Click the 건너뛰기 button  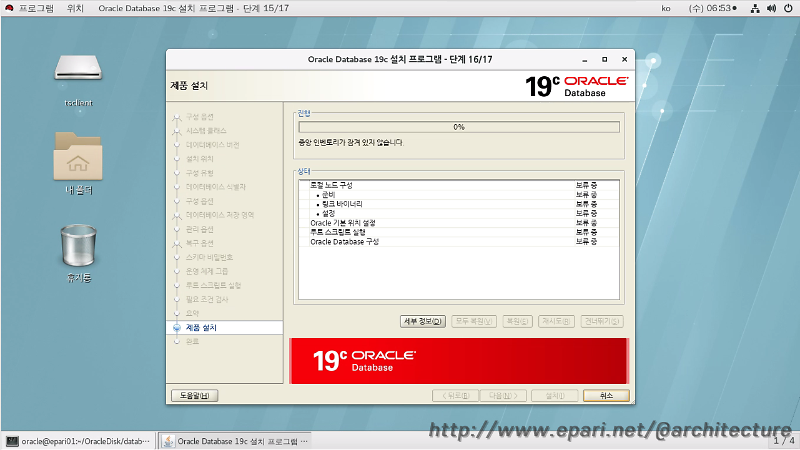(x=602, y=321)
